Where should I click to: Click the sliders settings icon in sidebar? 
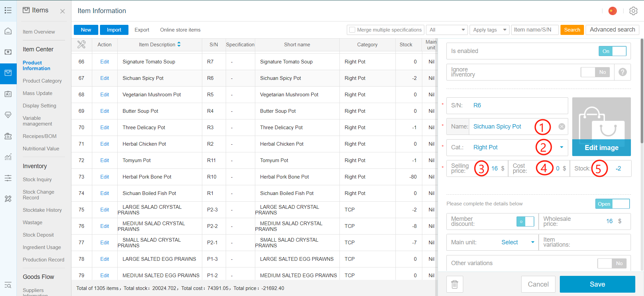pyautogui.click(x=8, y=178)
